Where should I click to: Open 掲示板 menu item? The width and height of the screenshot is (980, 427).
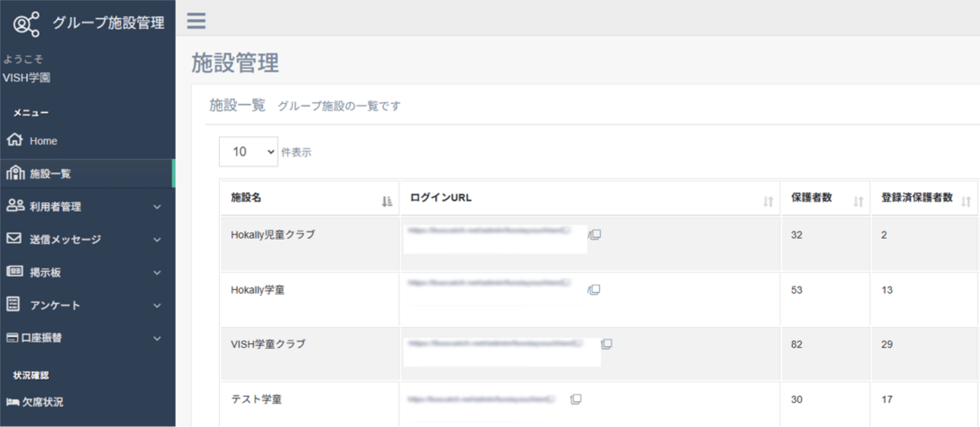[88, 272]
